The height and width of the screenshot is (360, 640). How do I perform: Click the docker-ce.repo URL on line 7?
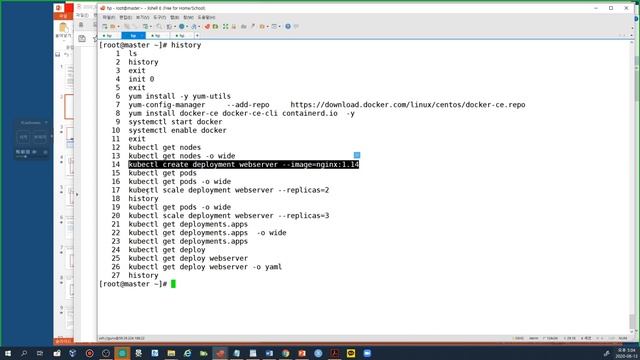[408, 105]
